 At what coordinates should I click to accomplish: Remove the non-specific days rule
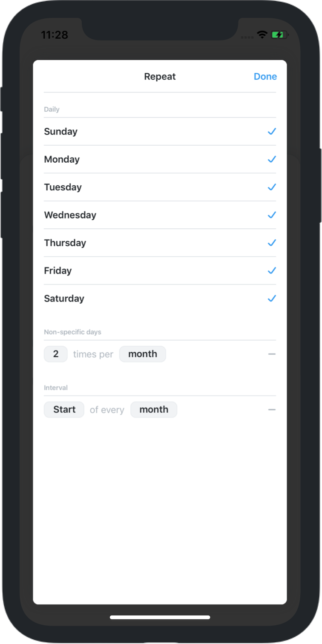click(273, 354)
